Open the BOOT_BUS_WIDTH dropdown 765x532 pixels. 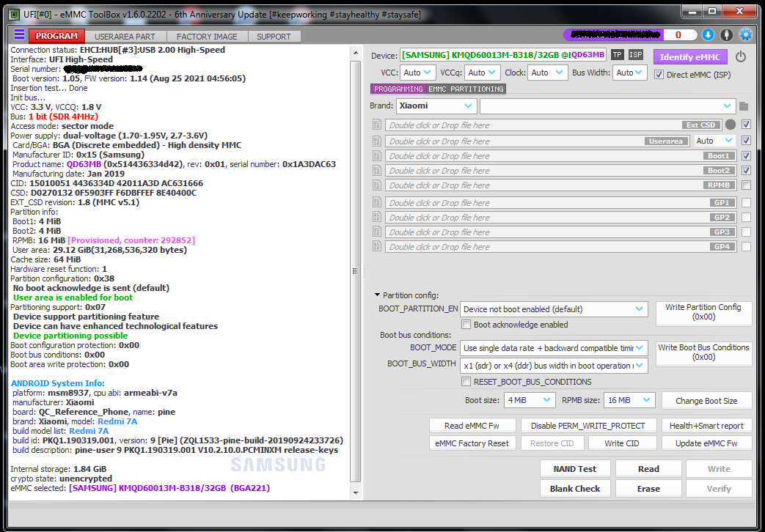pyautogui.click(x=554, y=366)
